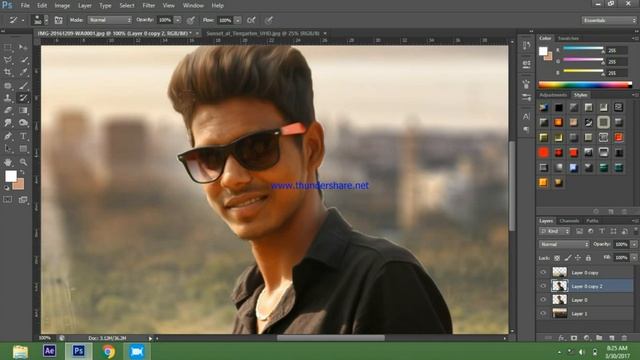The width and height of the screenshot is (640, 360).
Task: Select the Quick Selection tool
Action: (x=23, y=60)
